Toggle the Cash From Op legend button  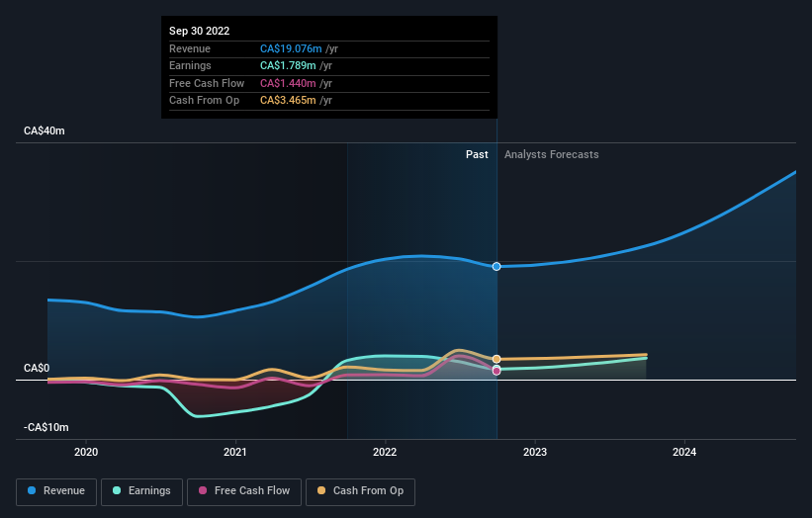tap(360, 491)
